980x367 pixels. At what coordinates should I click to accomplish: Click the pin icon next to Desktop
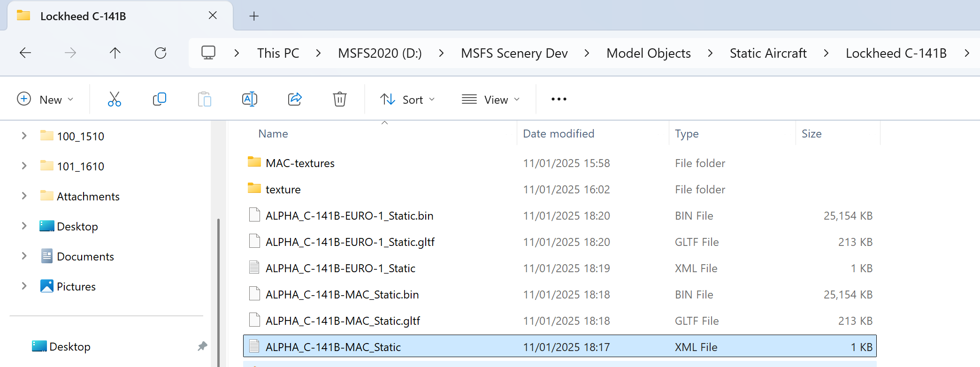click(x=202, y=346)
